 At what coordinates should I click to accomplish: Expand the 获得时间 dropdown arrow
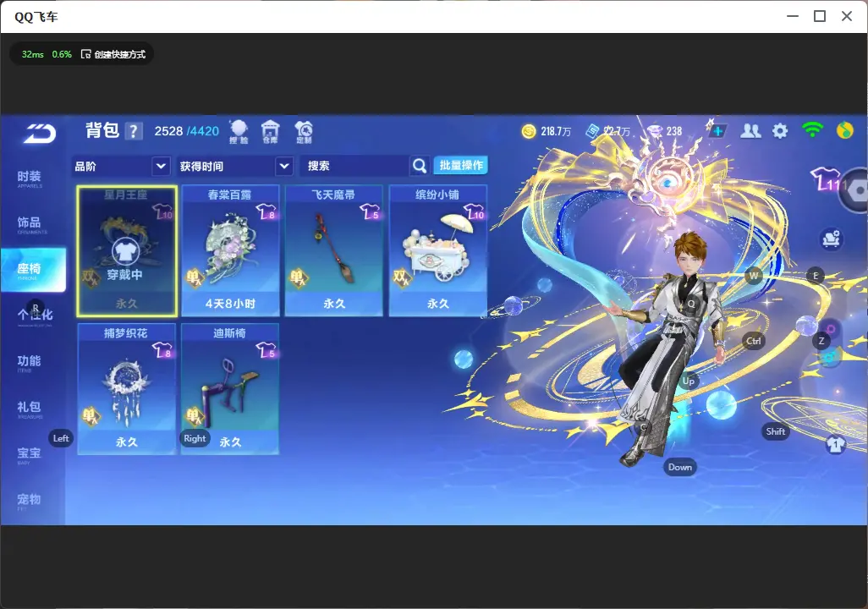pyautogui.click(x=284, y=166)
